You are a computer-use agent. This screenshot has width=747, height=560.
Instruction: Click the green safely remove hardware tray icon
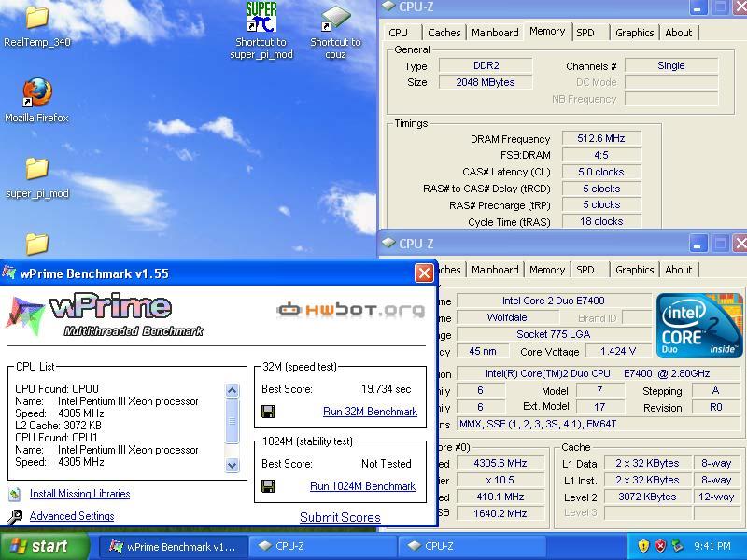click(678, 546)
